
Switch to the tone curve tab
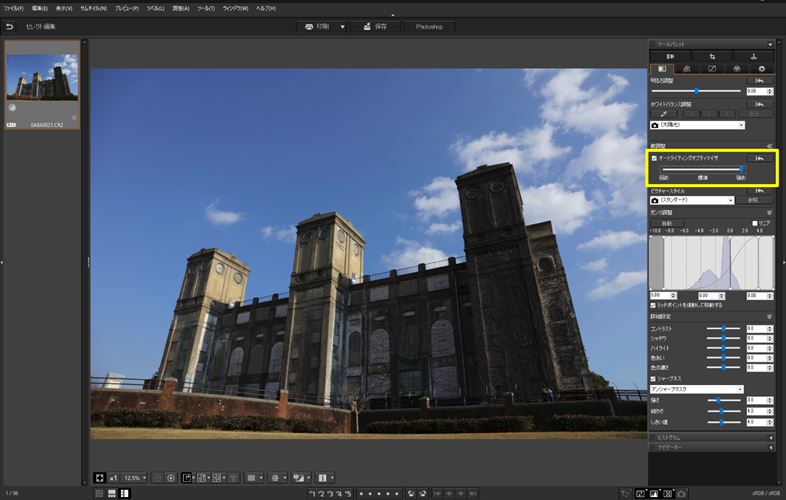pyautogui.click(x=712, y=69)
